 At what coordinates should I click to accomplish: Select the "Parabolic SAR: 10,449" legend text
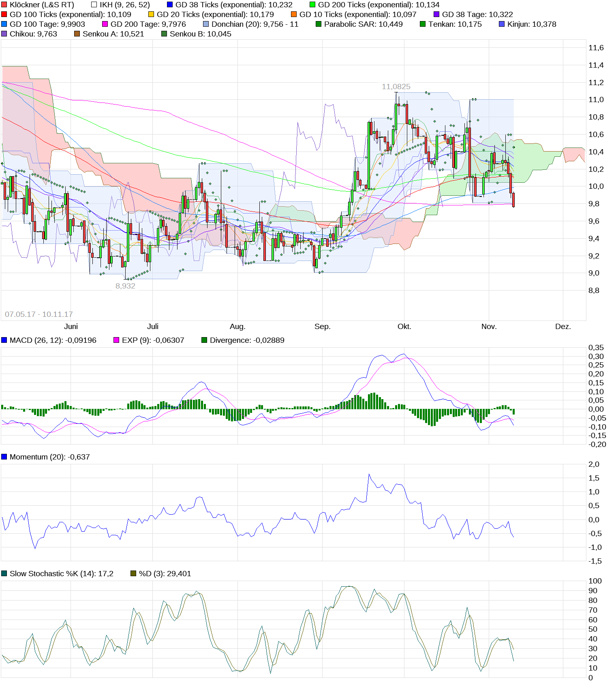[x=364, y=24]
